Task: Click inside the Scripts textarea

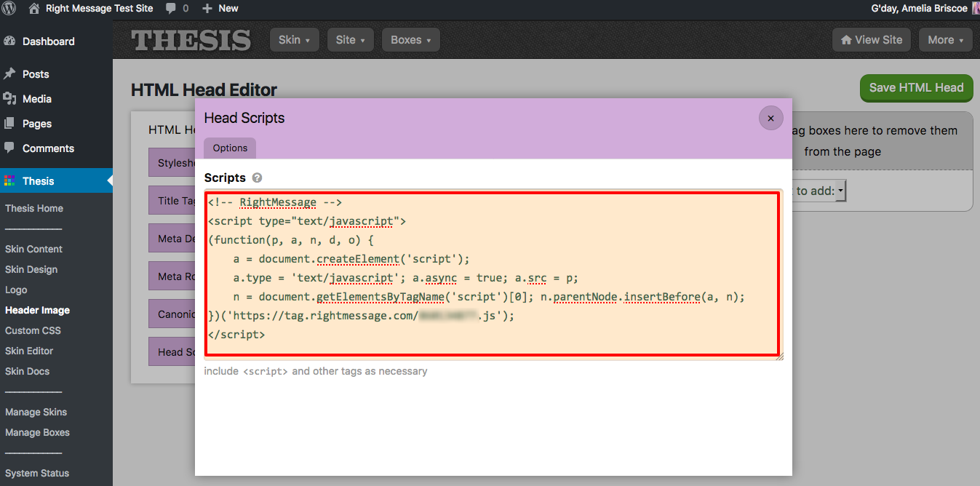Action: point(493,274)
